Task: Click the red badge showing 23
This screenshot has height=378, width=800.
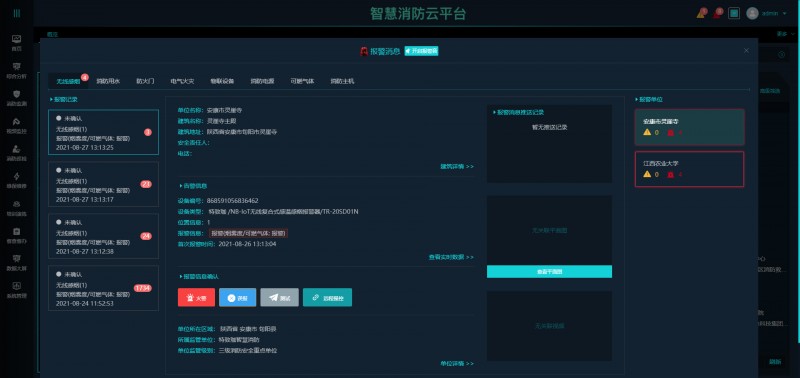Action: click(146, 184)
